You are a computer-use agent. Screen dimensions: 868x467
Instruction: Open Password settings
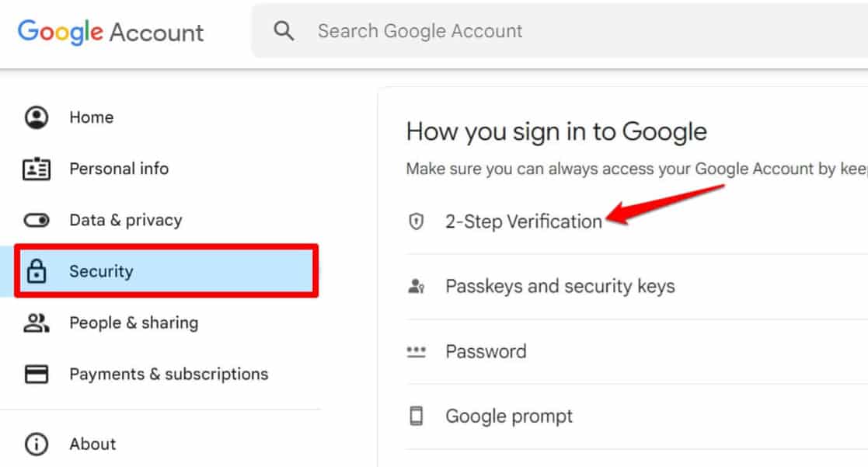pyautogui.click(x=486, y=350)
